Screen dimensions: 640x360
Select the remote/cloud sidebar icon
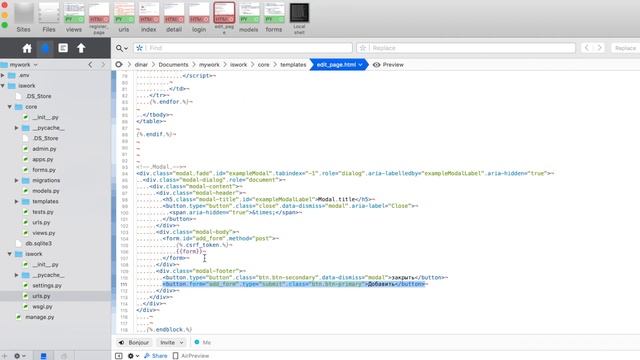tap(45, 48)
